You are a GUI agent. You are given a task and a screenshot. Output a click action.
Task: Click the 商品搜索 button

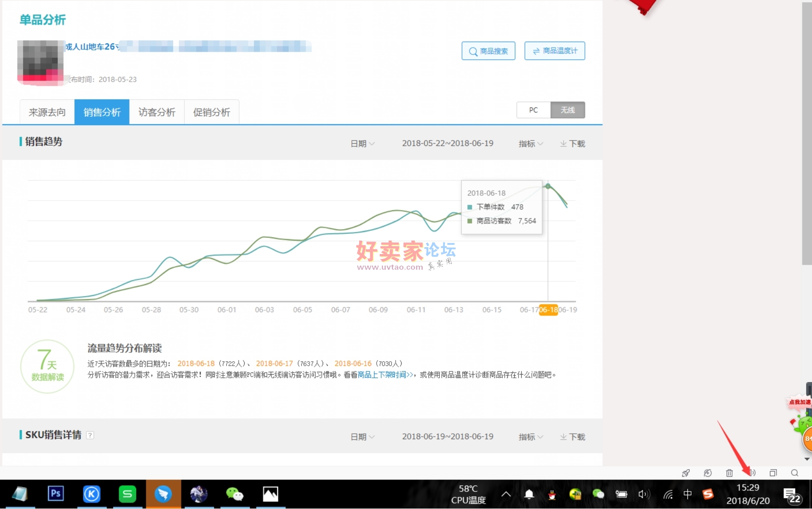tap(488, 51)
